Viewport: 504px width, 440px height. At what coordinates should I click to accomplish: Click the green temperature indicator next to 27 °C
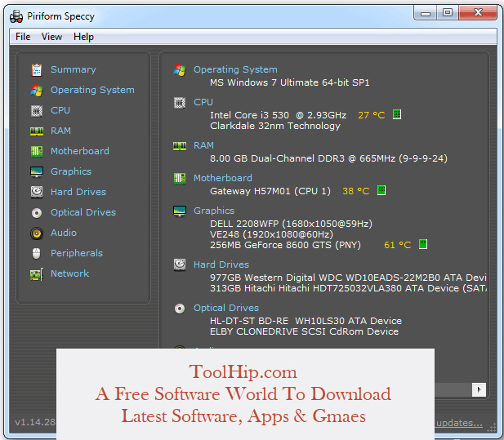coord(397,114)
